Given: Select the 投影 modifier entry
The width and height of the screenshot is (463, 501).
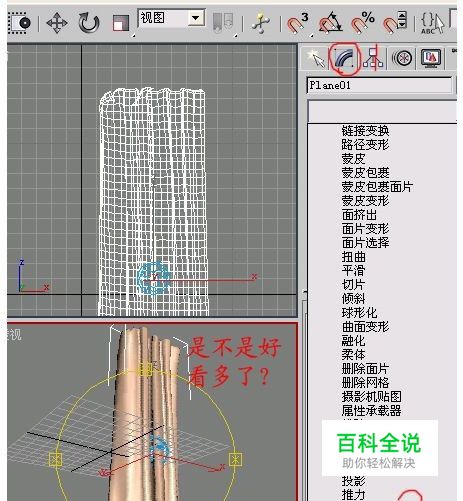Looking at the screenshot, I should [353, 481].
